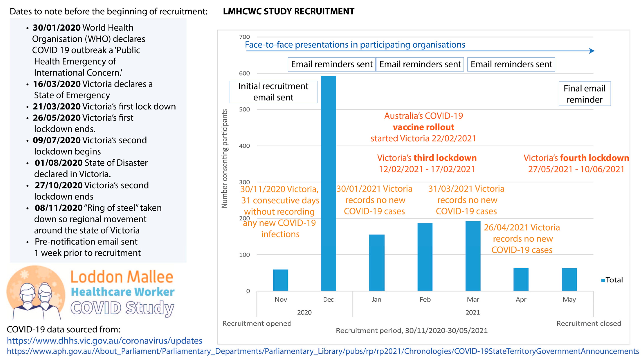Click the March 2021 bar
The image size is (644, 362).
pyautogui.click(x=473, y=256)
